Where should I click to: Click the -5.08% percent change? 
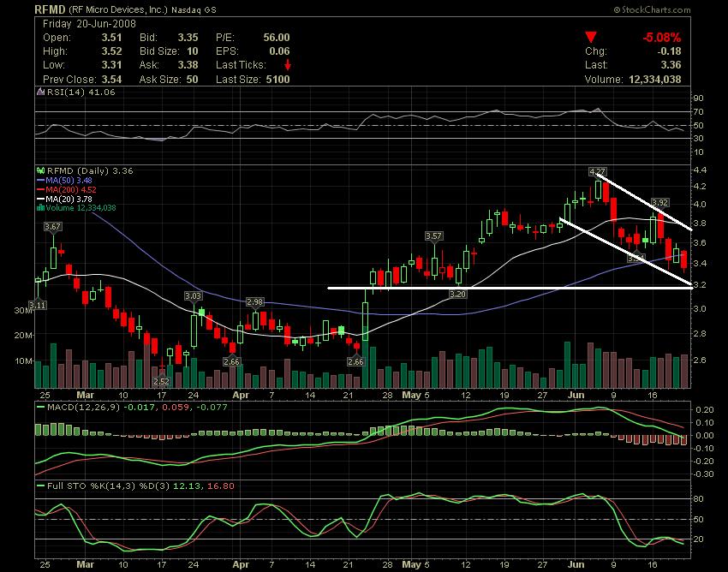click(x=662, y=37)
